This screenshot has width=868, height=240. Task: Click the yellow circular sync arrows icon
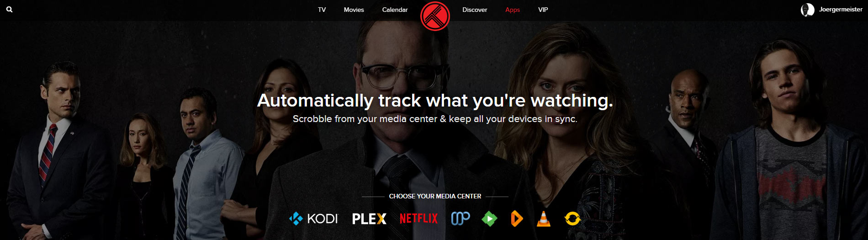pyautogui.click(x=572, y=219)
